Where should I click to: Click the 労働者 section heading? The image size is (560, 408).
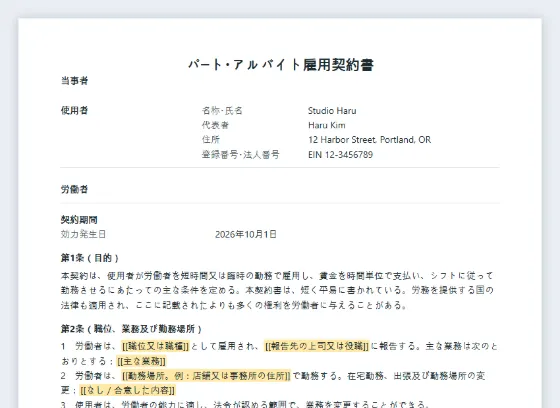tap(74, 189)
